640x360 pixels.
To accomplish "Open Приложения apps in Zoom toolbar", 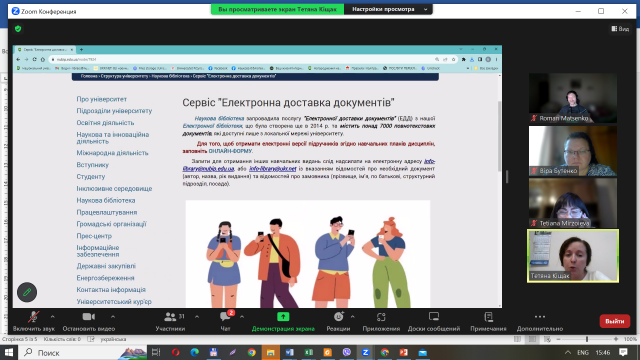I will (381, 321).
